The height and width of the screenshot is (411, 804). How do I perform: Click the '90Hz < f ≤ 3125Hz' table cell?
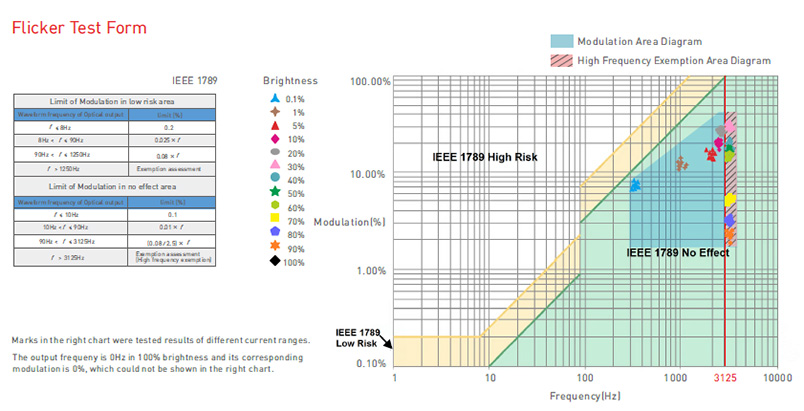[x=71, y=241]
